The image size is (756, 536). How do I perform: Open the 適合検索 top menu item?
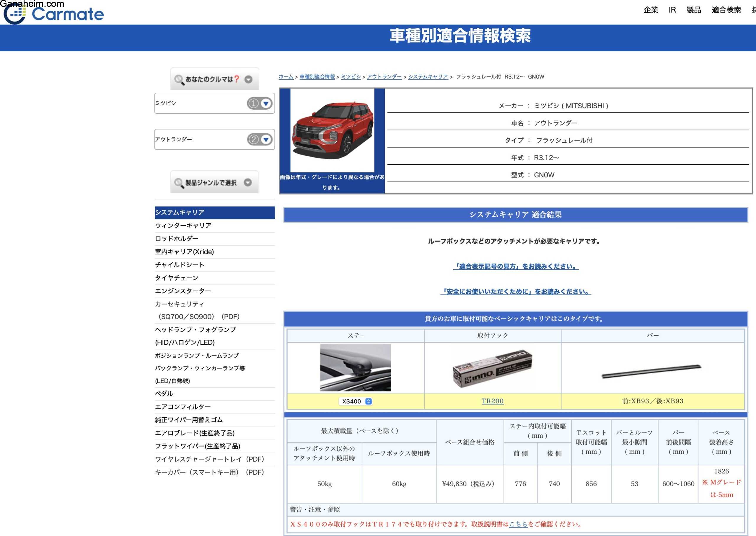(x=726, y=10)
